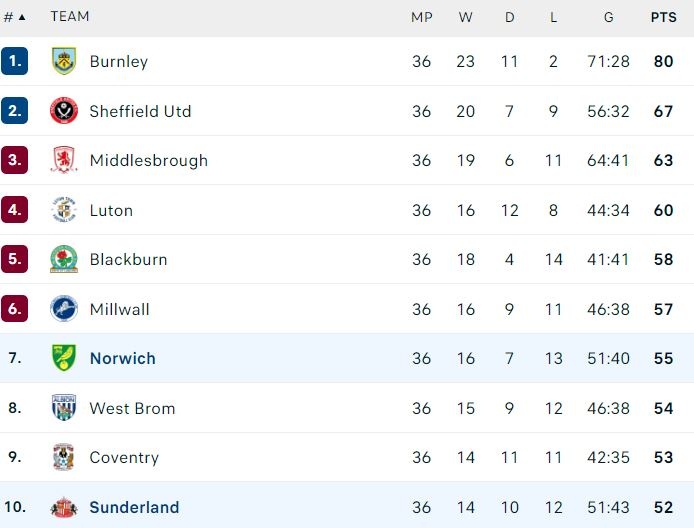This screenshot has width=694, height=528.
Task: Click the Millwall lion badge icon
Action: (64, 309)
